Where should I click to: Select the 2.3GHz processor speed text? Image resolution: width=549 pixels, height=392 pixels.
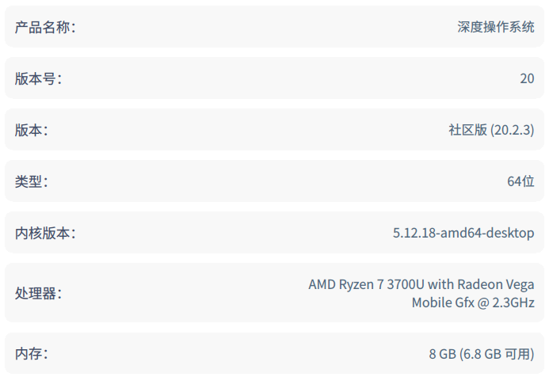tap(513, 303)
